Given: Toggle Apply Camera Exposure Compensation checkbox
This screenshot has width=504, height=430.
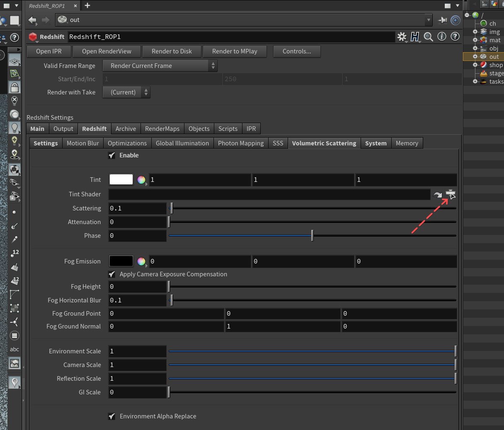Looking at the screenshot, I should coord(112,274).
